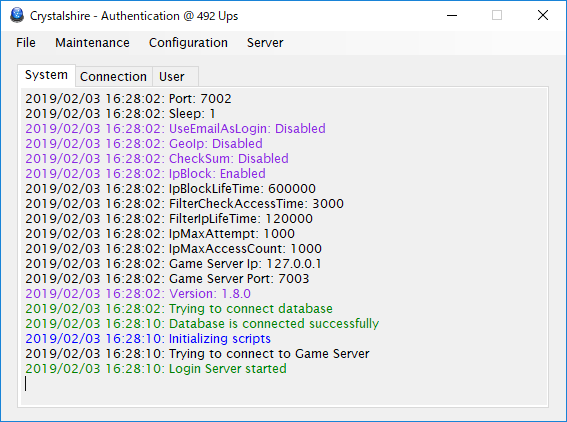Place cursor in empty log area below entries

284,391
